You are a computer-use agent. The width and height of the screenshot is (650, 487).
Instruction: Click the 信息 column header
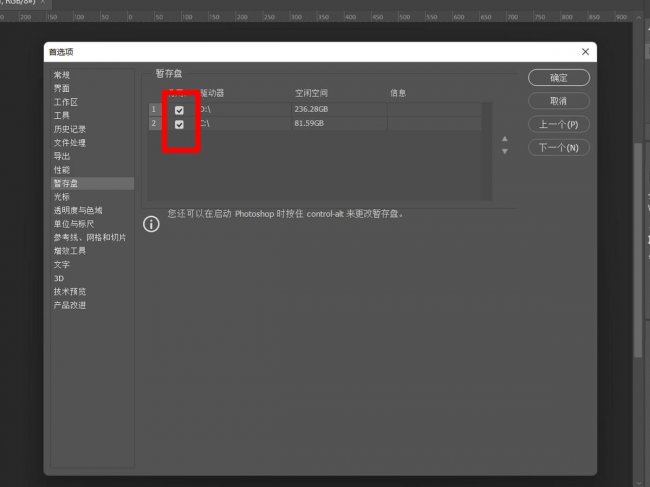[x=398, y=93]
